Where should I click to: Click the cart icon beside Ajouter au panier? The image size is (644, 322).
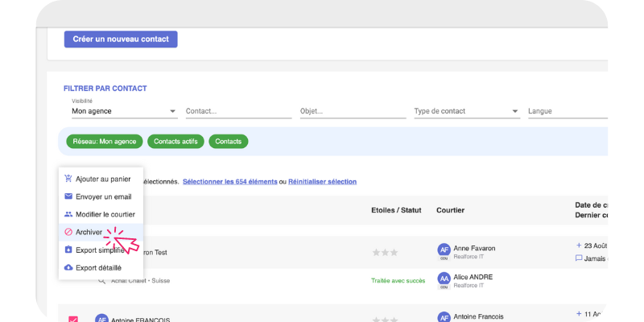click(x=68, y=179)
